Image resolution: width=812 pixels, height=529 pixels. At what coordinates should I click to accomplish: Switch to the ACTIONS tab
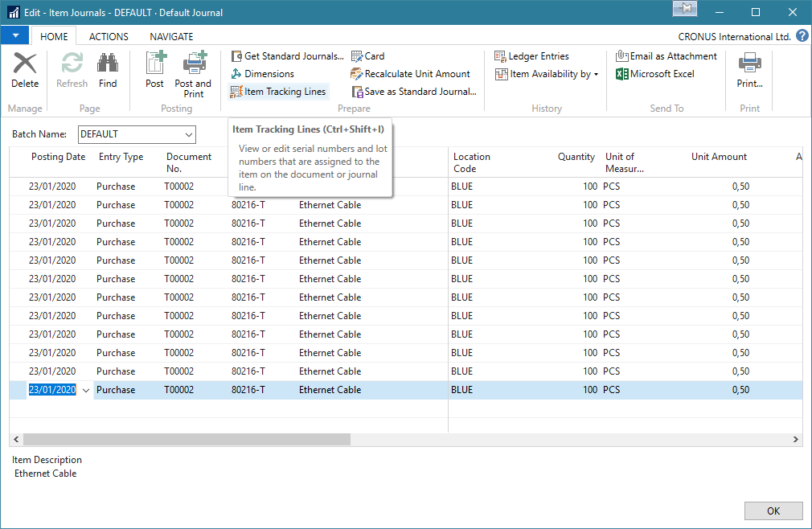point(108,36)
